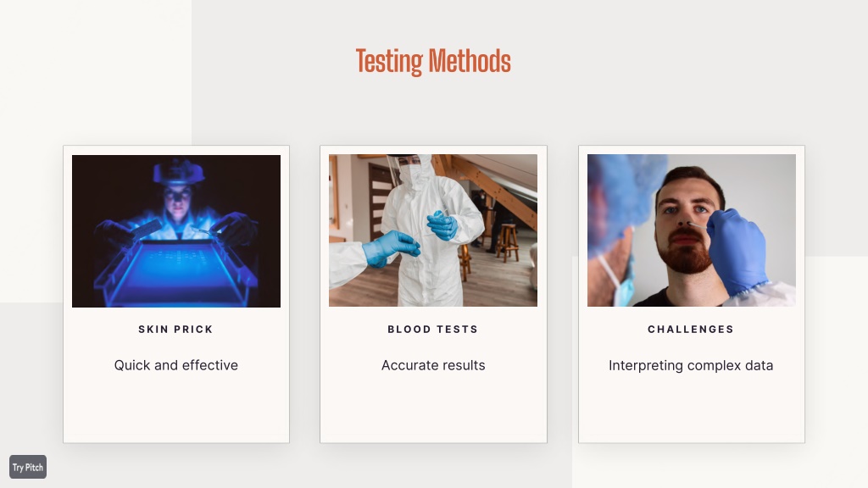Click the Interpreting complex data text
The image size is (868, 488).
(691, 366)
